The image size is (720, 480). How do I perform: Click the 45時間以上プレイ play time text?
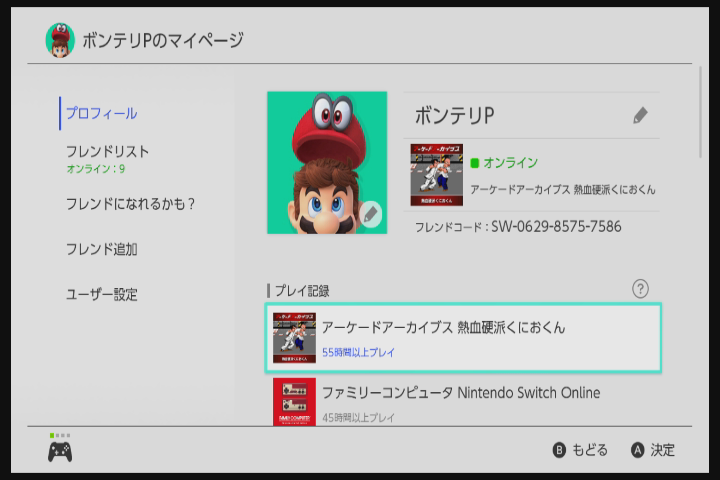coord(358,418)
